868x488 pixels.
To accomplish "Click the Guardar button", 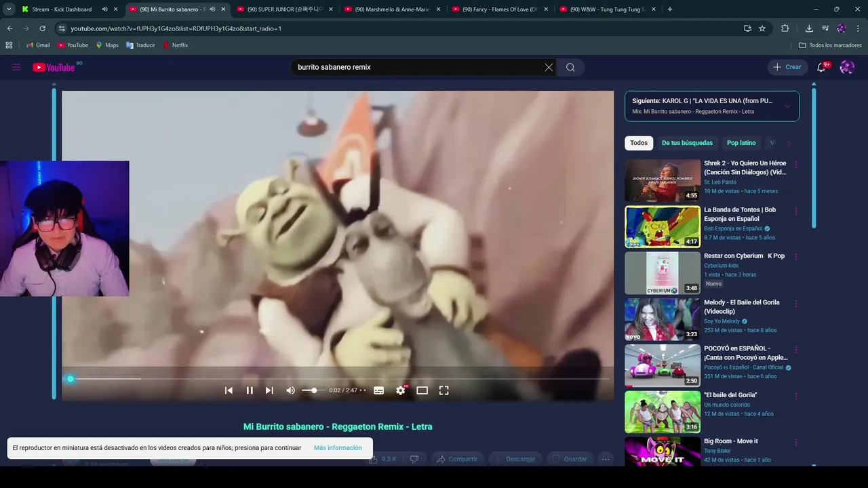I will tap(570, 459).
